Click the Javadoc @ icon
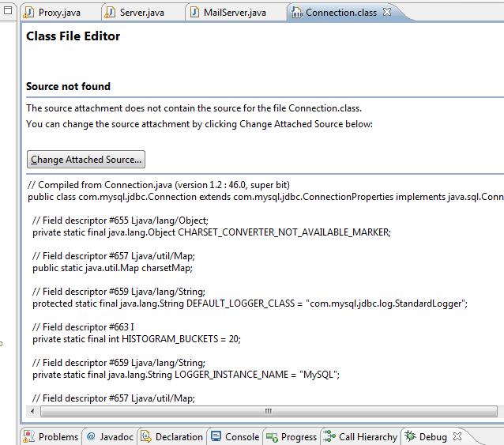Image resolution: width=504 pixels, height=445 pixels. point(91,436)
